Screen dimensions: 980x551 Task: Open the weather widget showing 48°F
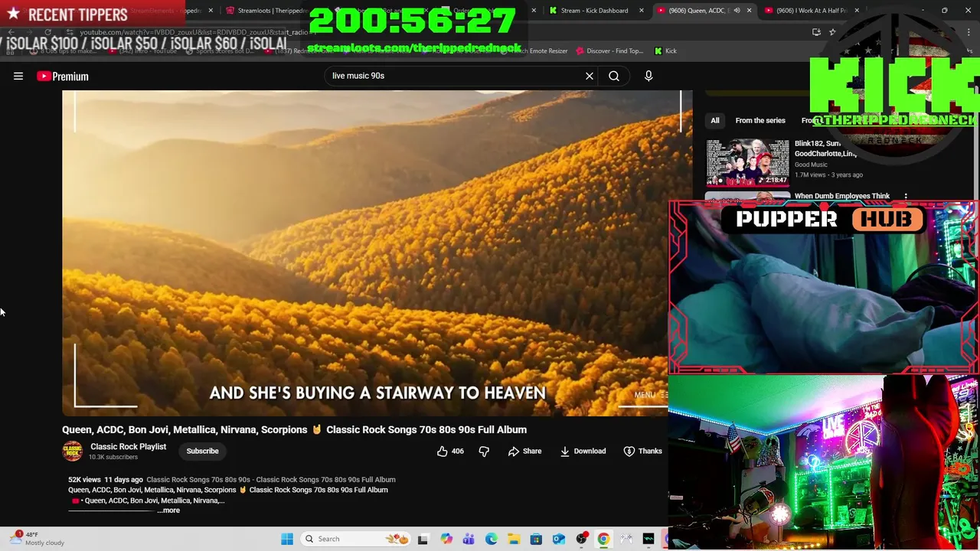[38, 539]
